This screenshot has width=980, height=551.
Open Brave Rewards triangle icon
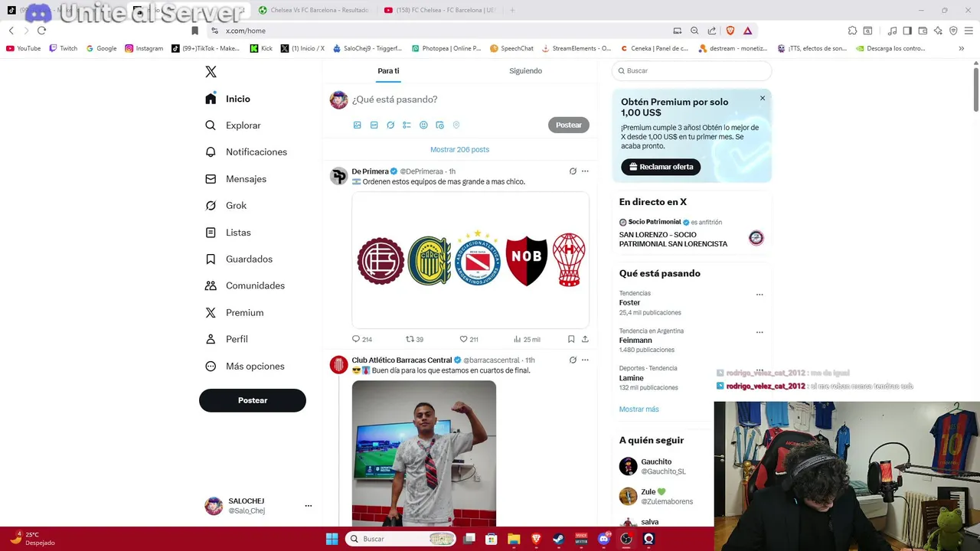click(x=747, y=31)
